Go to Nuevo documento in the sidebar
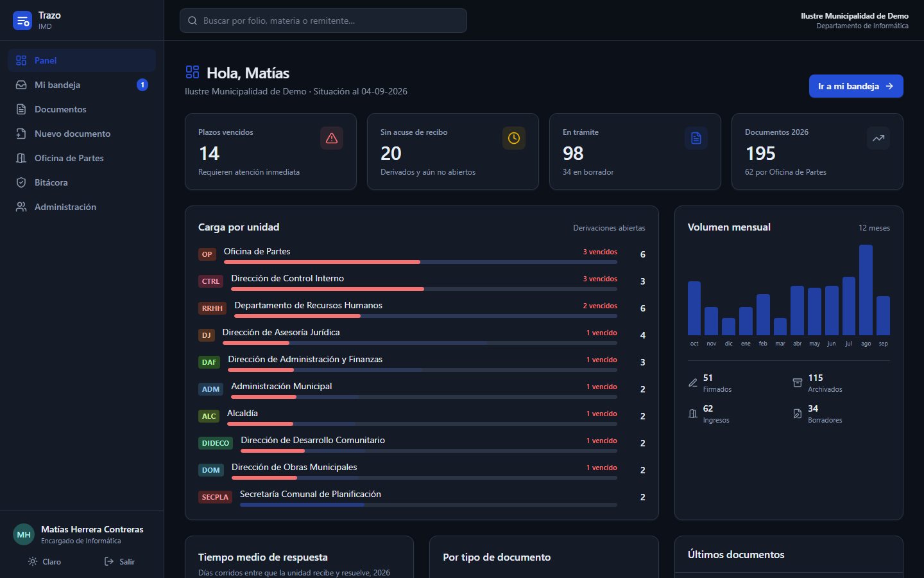 tap(81, 134)
